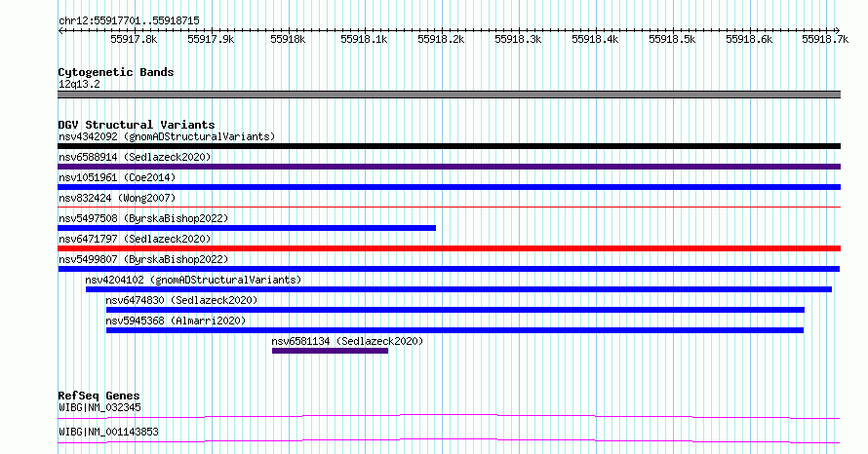The height and width of the screenshot is (454, 868).
Task: Click the nsv6474830 Sedlazeck2020 label
Action: click(x=181, y=300)
